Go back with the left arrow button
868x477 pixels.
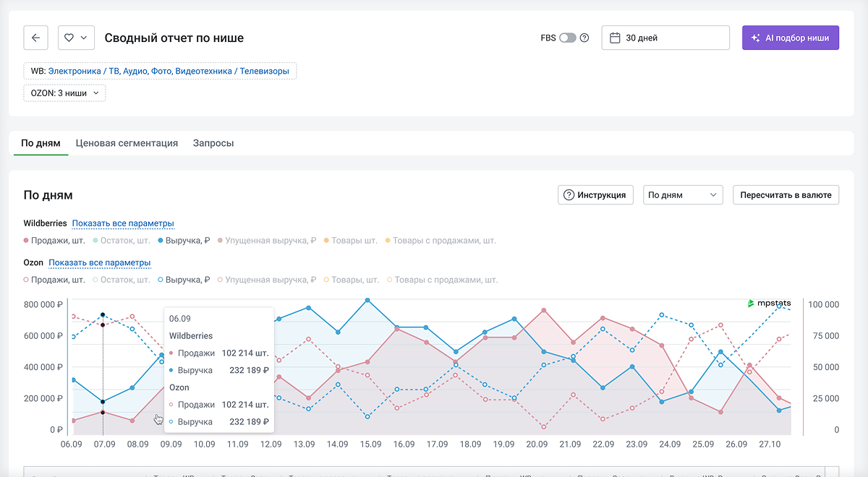click(x=35, y=38)
